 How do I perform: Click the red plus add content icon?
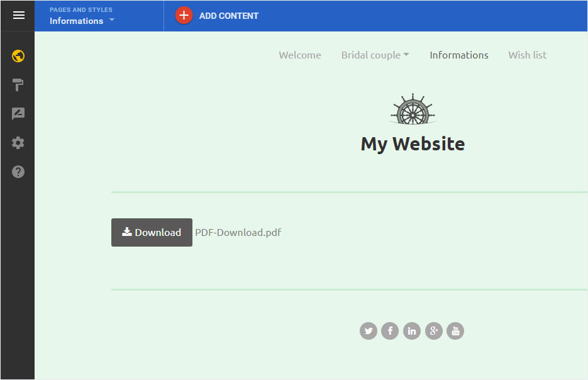184,15
